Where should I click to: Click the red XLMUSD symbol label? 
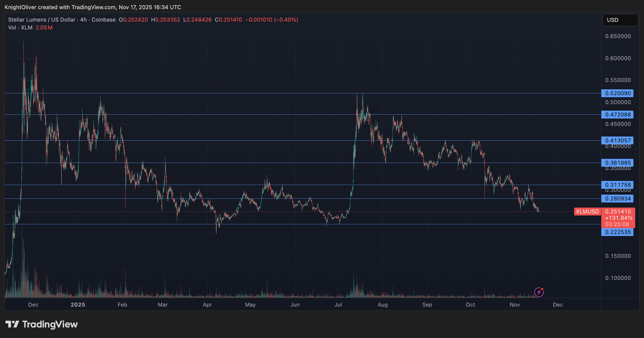[587, 211]
